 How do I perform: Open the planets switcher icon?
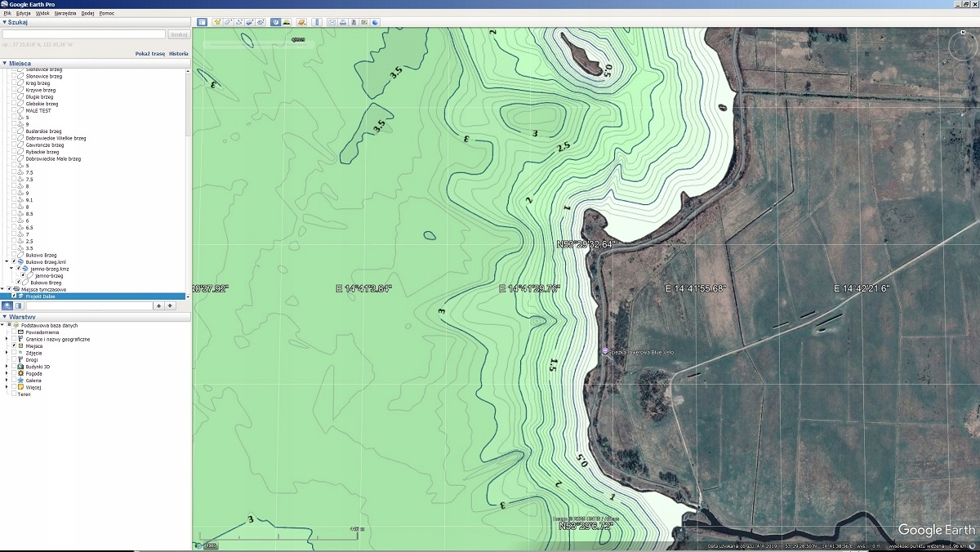click(302, 22)
